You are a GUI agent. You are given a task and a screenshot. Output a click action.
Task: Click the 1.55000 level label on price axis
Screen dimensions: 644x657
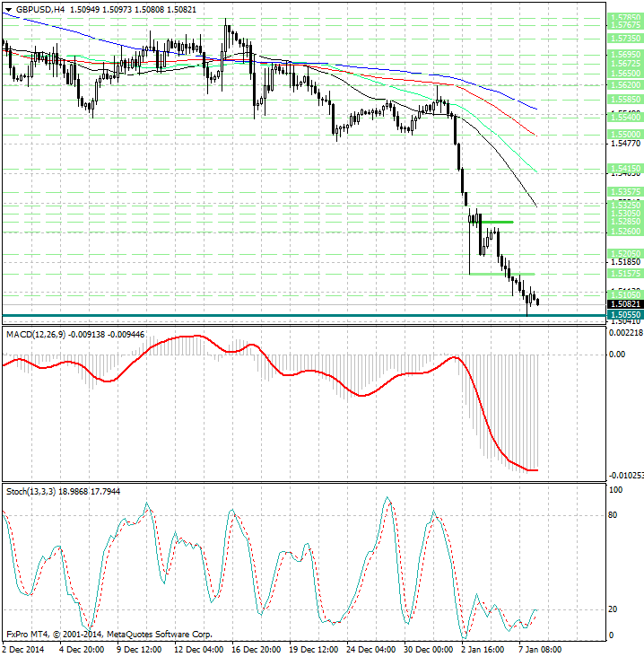(625, 133)
